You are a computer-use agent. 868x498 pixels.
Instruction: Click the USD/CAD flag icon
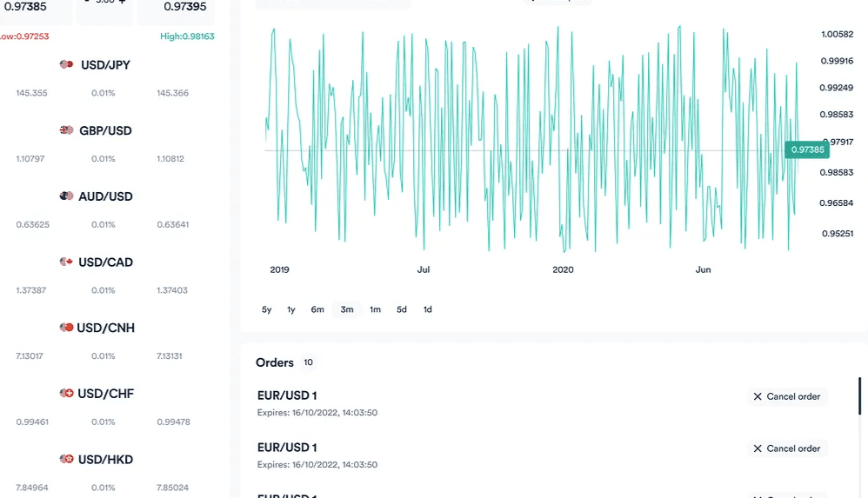point(66,262)
